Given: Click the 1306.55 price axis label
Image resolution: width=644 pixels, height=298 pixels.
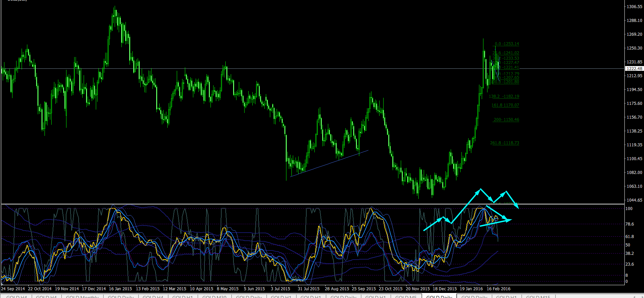Looking at the screenshot, I should (x=634, y=7).
